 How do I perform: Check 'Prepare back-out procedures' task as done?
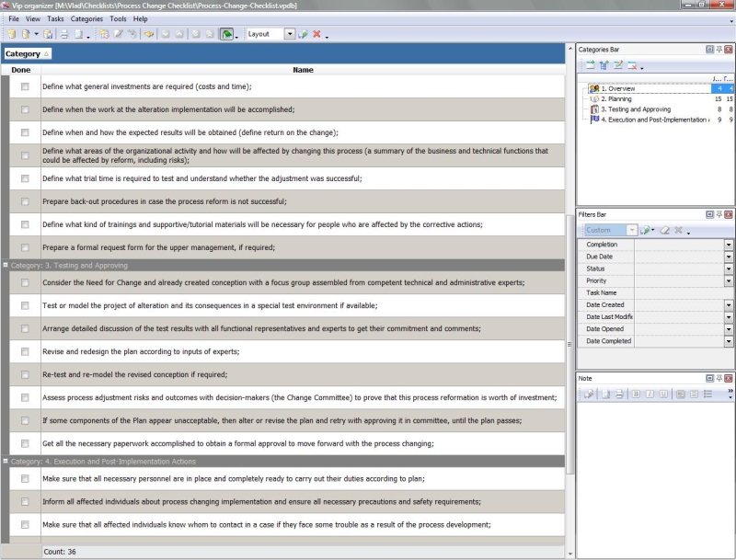pos(25,201)
